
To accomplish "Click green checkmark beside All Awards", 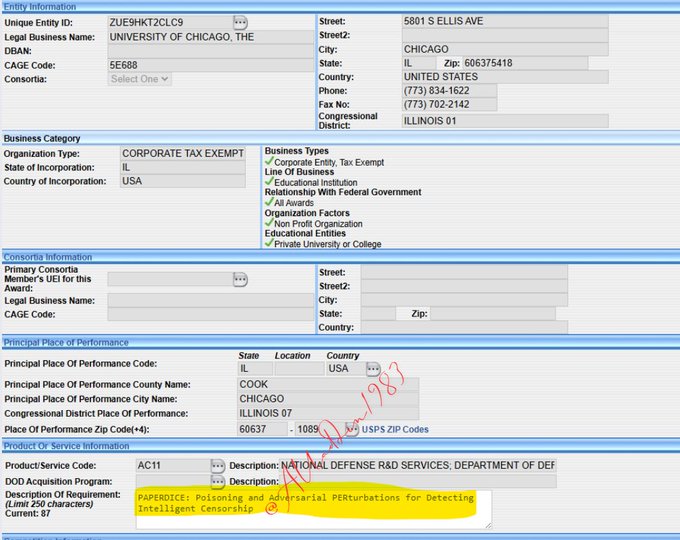I will point(269,203).
